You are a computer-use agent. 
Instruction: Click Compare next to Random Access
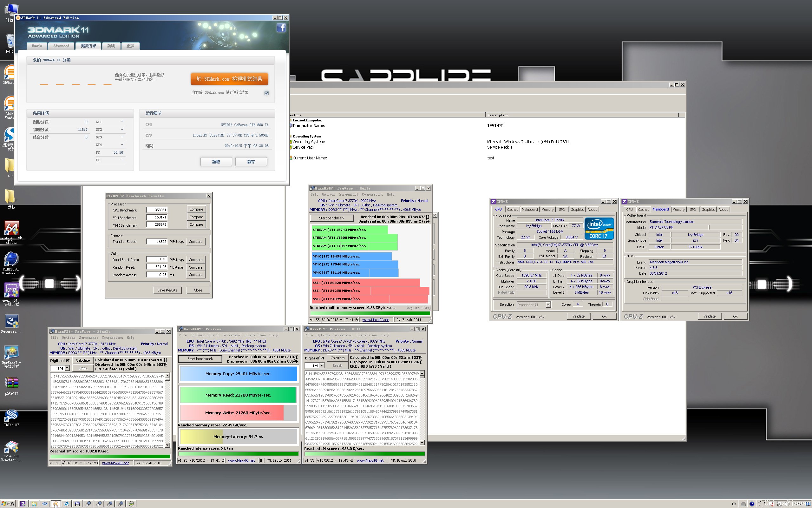196,275
